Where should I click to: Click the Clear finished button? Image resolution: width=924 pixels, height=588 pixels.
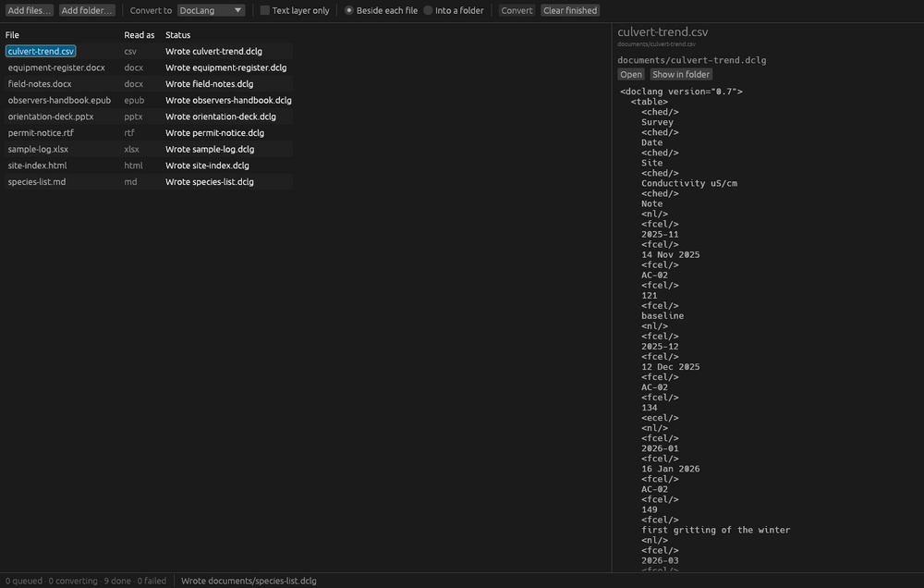pyautogui.click(x=570, y=10)
